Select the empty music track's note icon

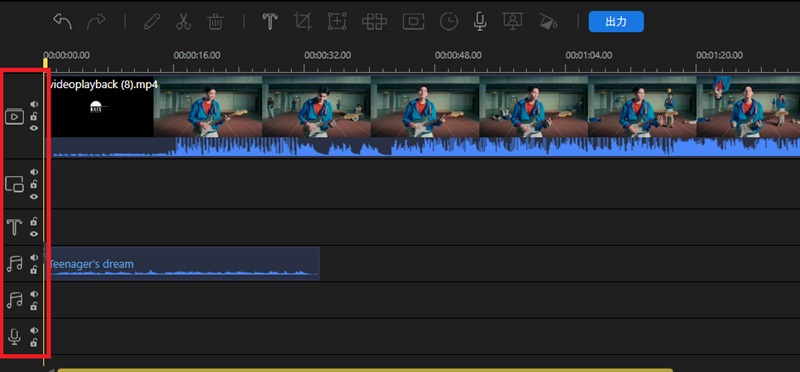click(x=14, y=300)
